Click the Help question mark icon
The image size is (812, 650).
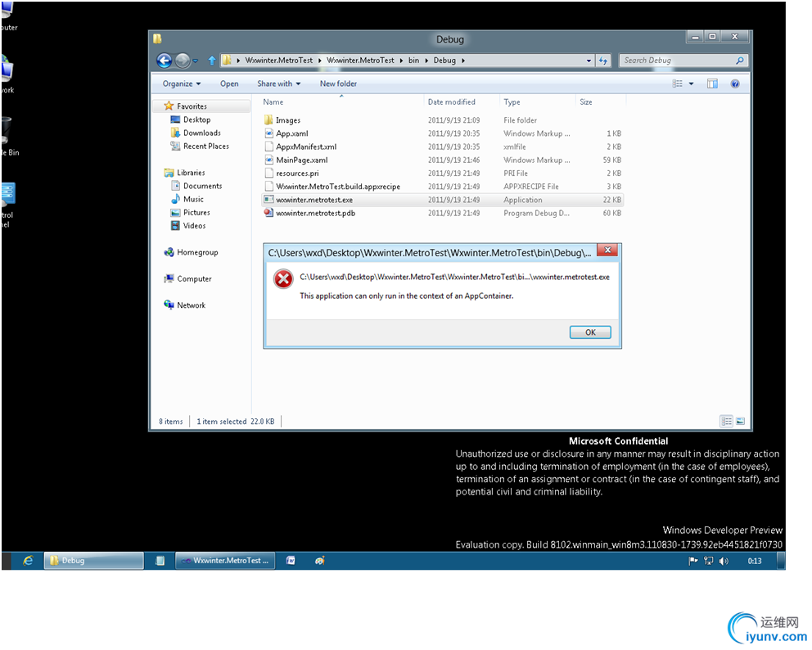click(735, 84)
